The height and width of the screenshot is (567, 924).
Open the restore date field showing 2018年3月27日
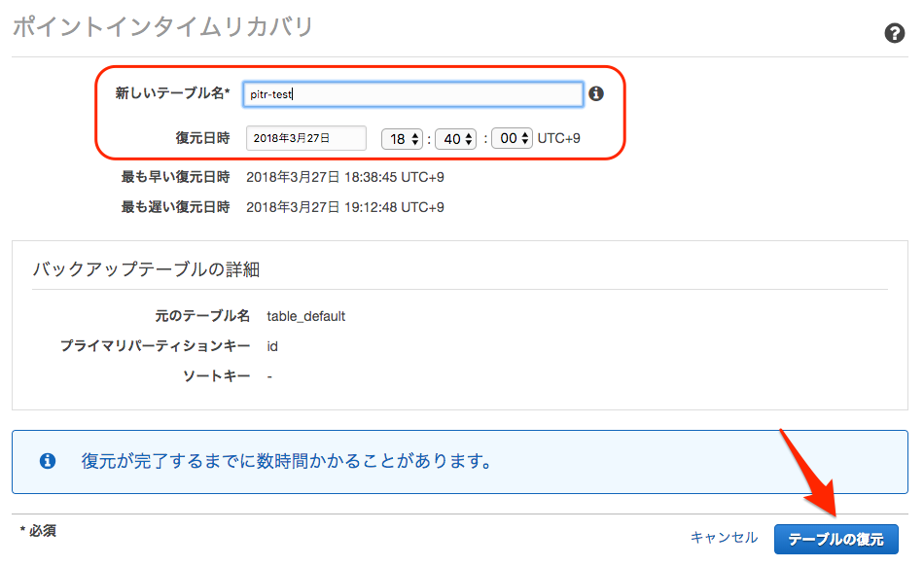coord(306,138)
